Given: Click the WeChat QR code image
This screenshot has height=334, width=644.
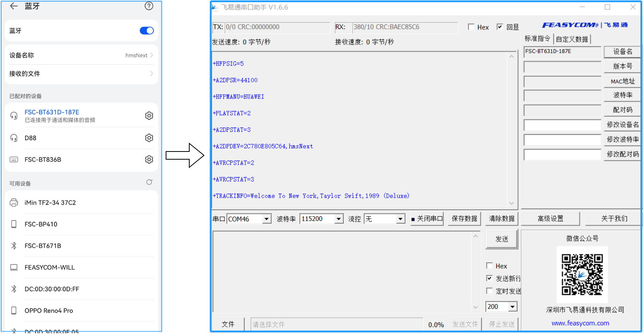Looking at the screenshot, I should click(582, 274).
